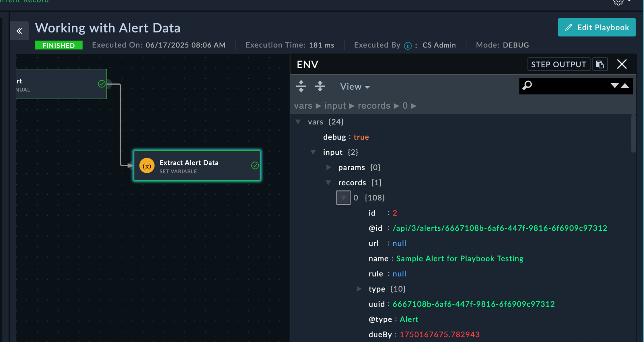The image size is (644, 342).
Task: Collapse the input {2} node
Action: point(313,152)
